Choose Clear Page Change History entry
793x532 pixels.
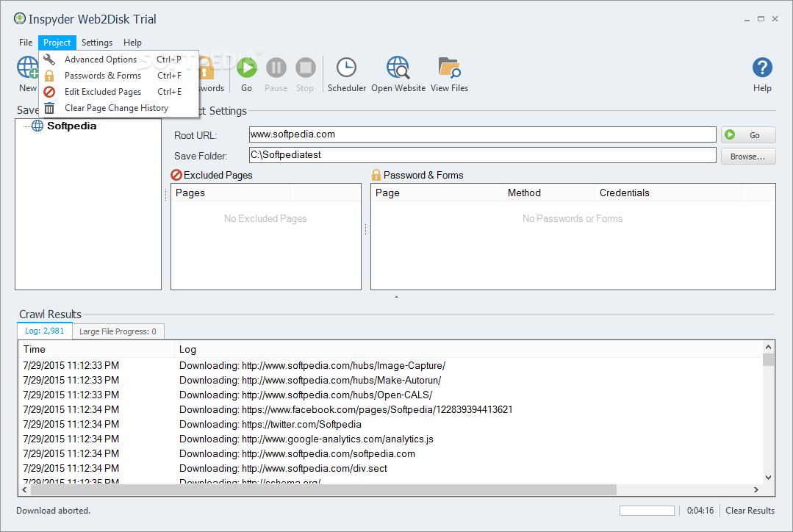119,108
